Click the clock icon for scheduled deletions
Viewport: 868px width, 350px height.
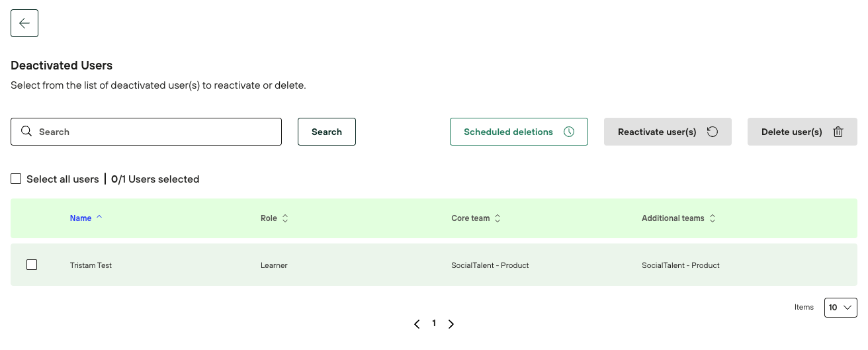(569, 132)
